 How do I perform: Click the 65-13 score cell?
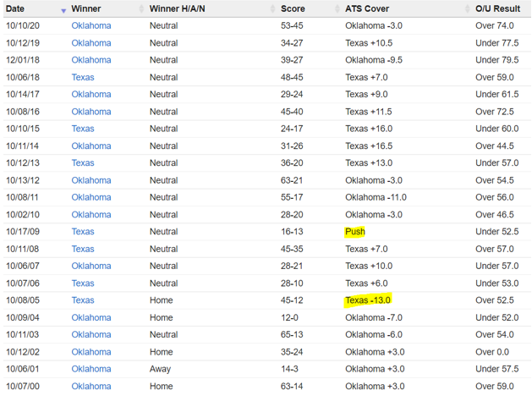293,335
